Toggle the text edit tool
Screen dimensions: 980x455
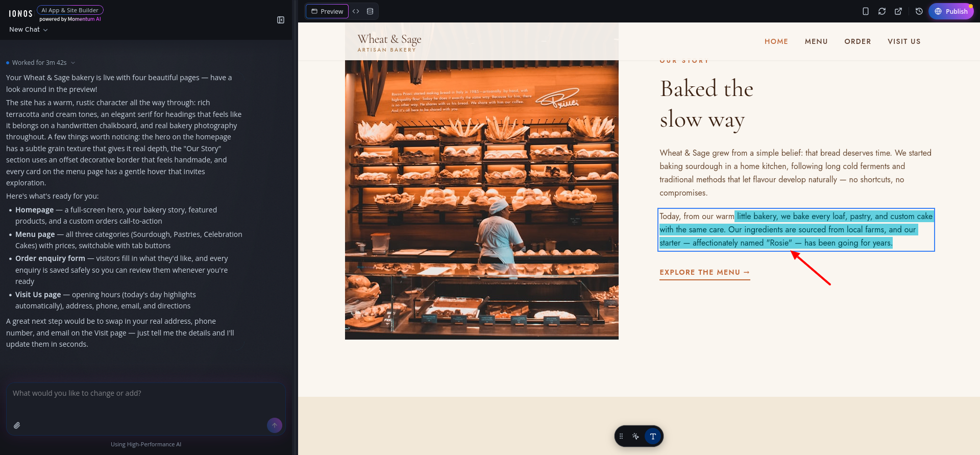[x=653, y=437]
